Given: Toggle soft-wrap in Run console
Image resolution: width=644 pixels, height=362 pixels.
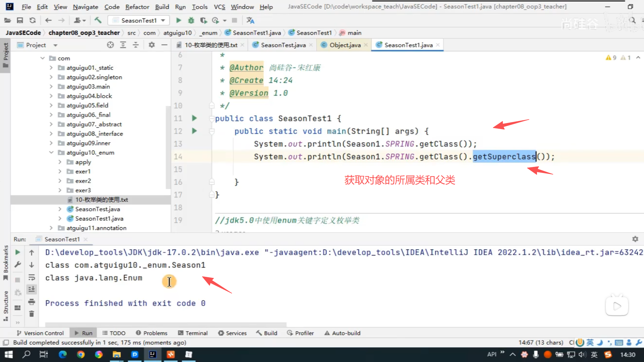Looking at the screenshot, I should [32, 277].
